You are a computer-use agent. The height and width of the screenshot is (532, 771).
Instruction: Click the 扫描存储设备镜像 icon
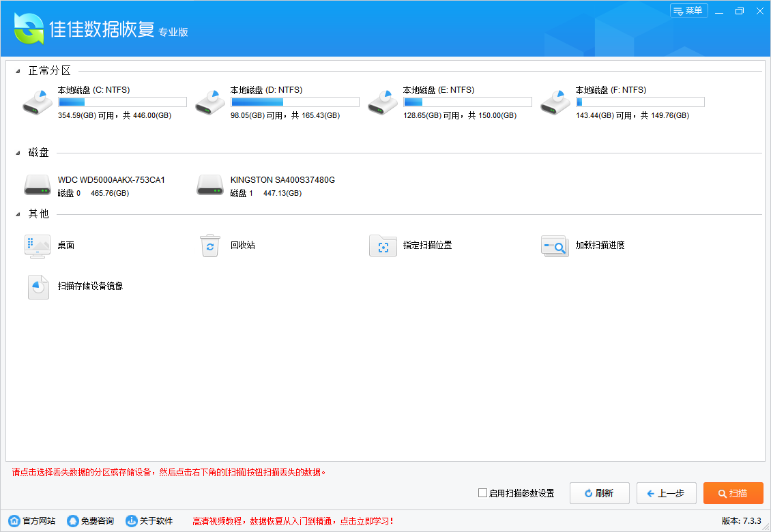(x=38, y=287)
